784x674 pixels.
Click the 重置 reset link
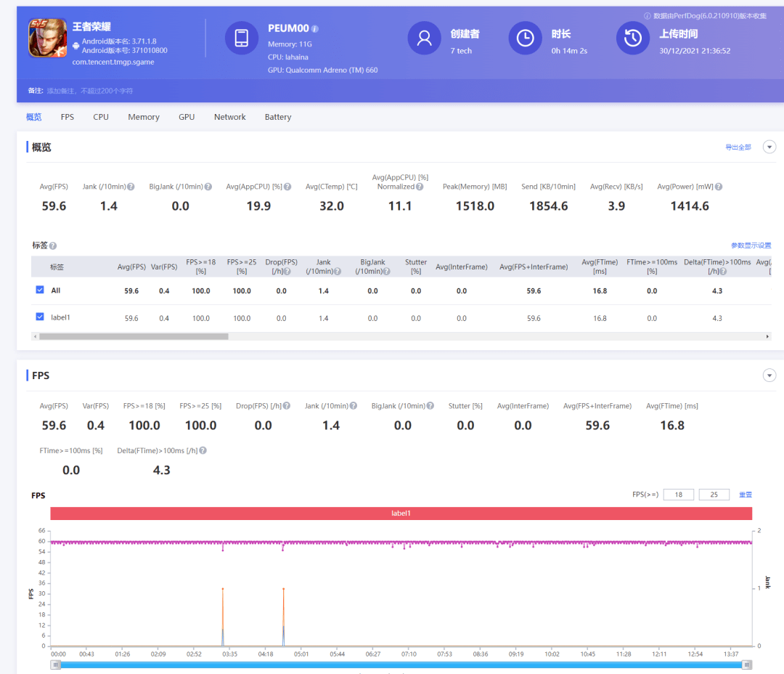pos(746,495)
